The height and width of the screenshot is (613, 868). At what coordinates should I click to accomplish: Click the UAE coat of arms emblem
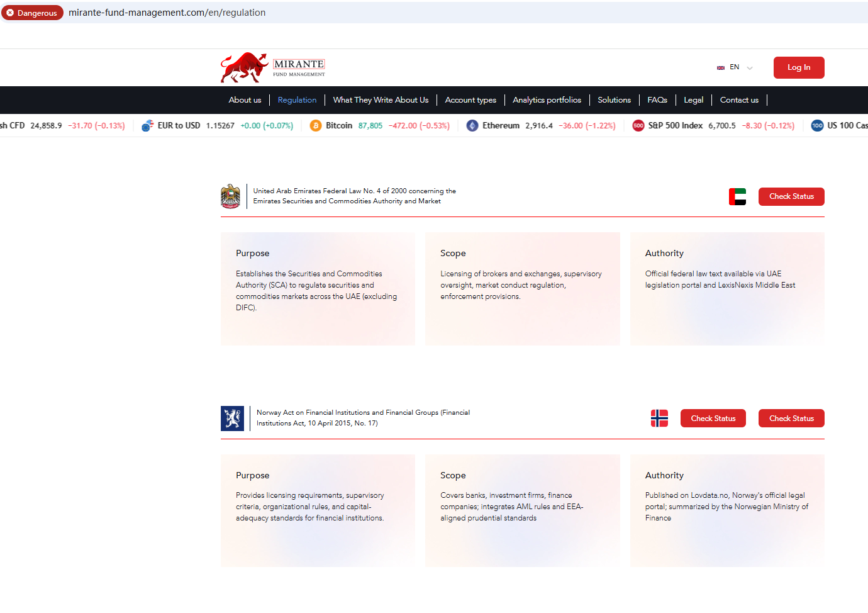[x=231, y=196]
